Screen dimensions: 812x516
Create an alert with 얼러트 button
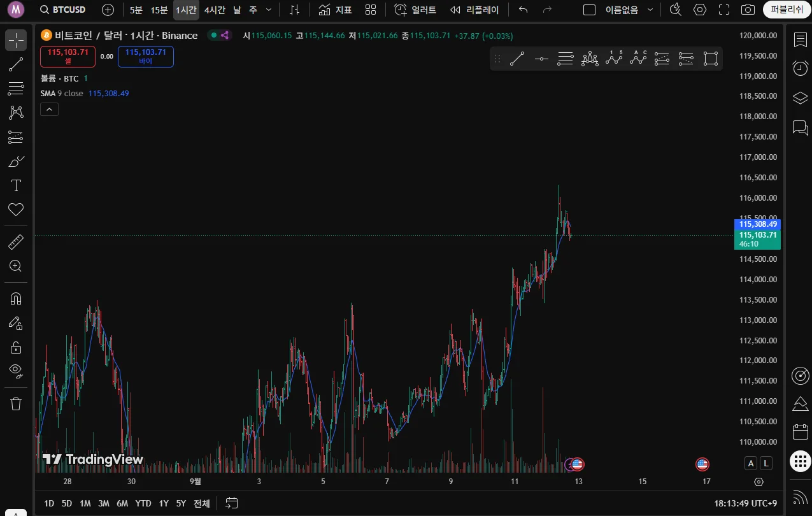pyautogui.click(x=415, y=10)
